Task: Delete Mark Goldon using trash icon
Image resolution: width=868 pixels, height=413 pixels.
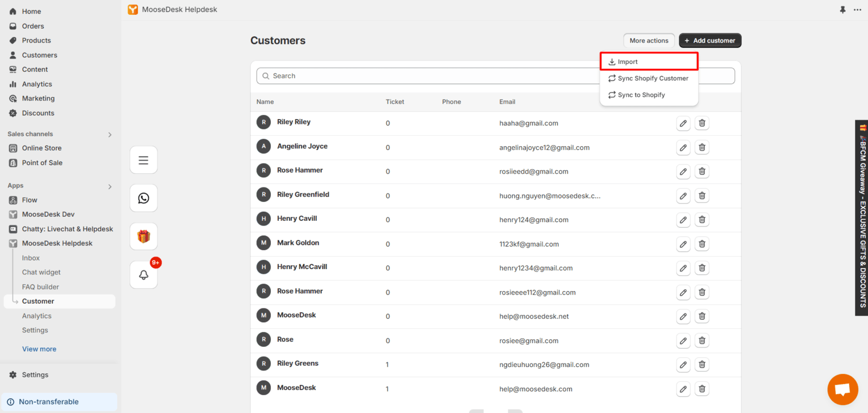Action: pyautogui.click(x=702, y=244)
